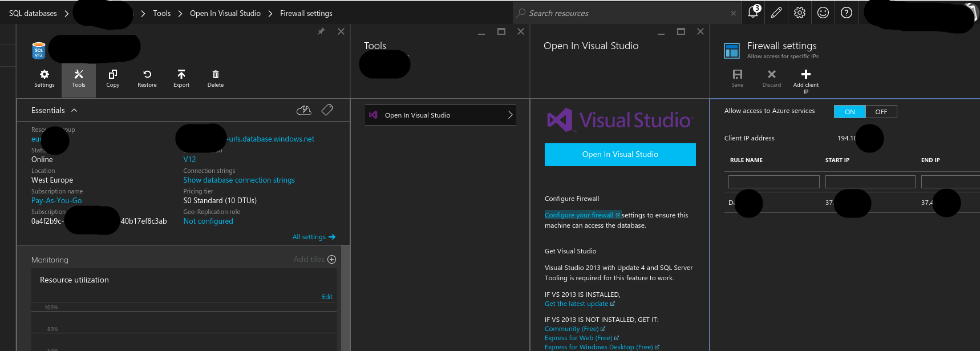980x351 pixels.
Task: Click the S0 Standard (10 DTUs) pricing tier
Action: pyautogui.click(x=220, y=200)
